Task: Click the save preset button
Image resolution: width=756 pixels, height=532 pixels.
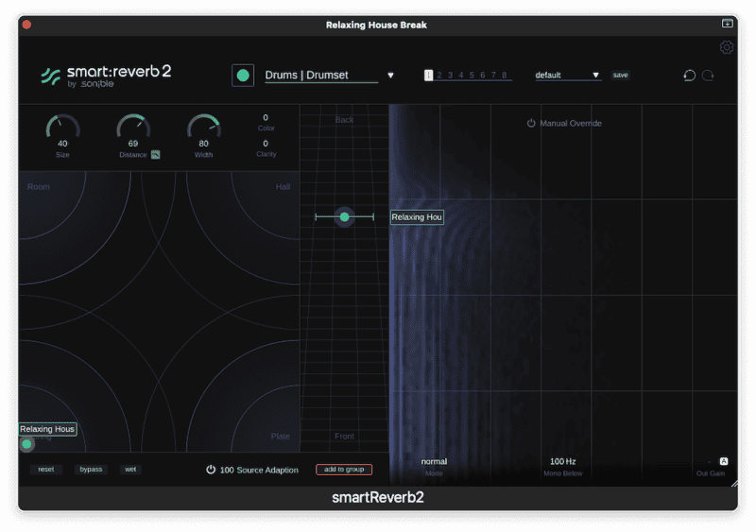Action: click(620, 76)
